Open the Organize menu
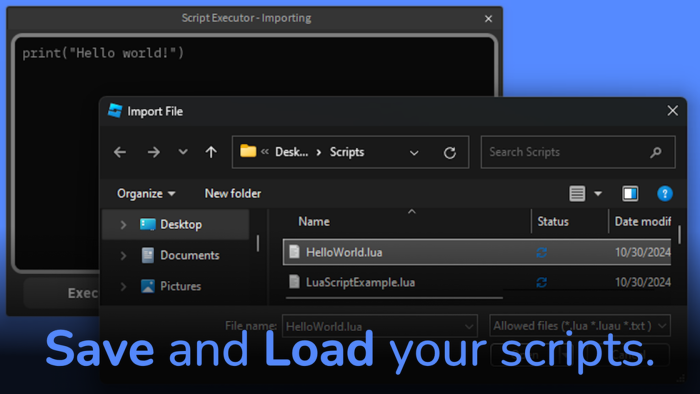Screen dimensions: 700x394 click(x=146, y=194)
